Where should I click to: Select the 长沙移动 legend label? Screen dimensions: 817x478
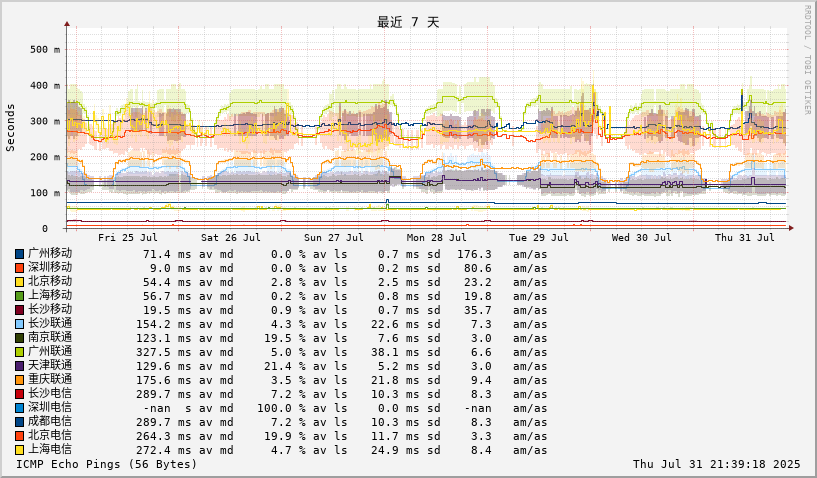tap(50, 310)
